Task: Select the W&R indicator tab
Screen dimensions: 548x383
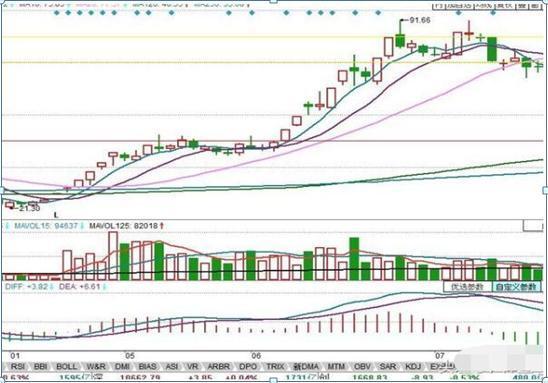Action: tap(95, 366)
